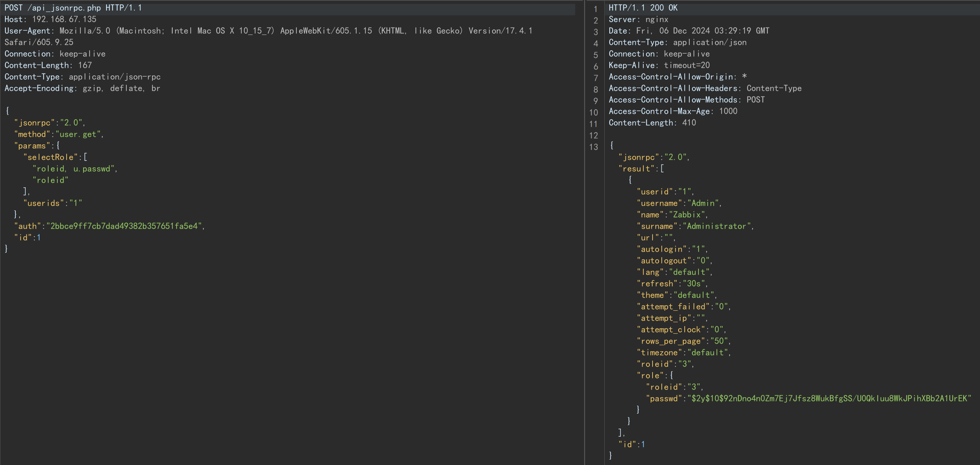
Task: Click the POST request line
Action: point(73,8)
